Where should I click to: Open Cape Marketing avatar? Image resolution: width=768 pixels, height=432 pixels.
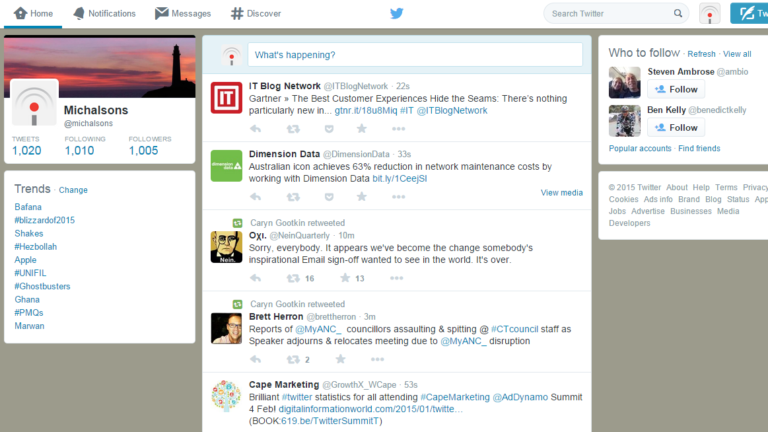pos(226,396)
